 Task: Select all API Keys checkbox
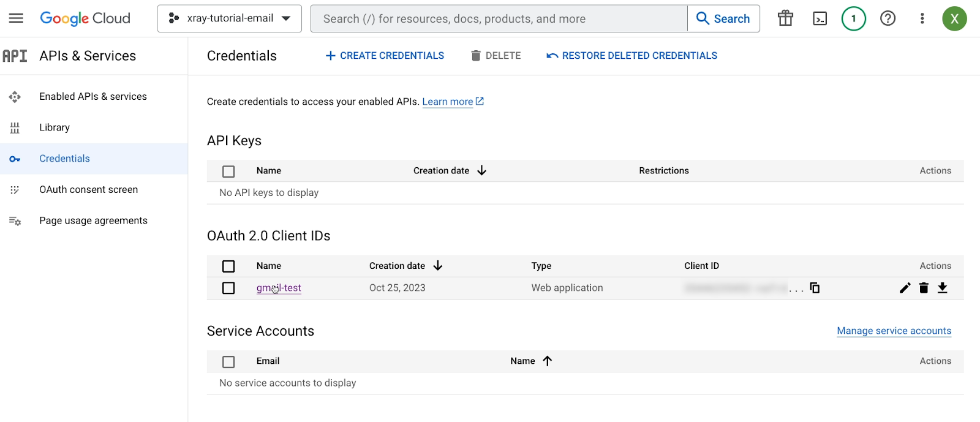click(x=228, y=171)
